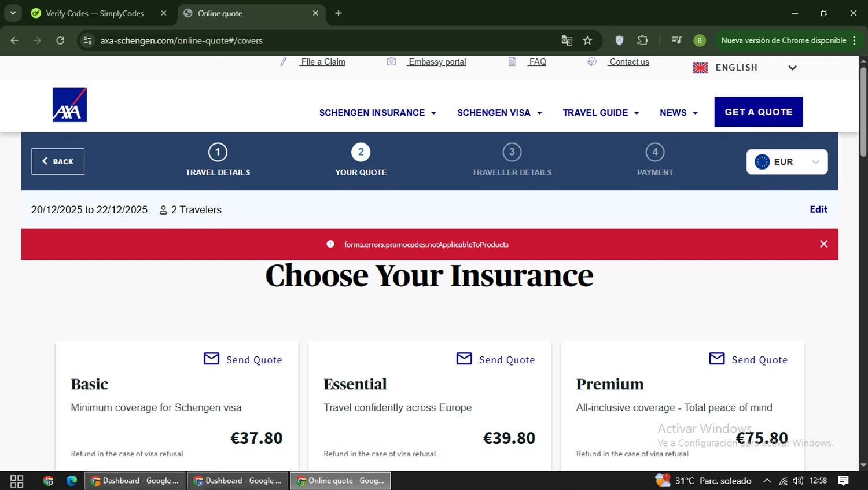
Task: Click the UK flag language icon
Action: tap(700, 68)
